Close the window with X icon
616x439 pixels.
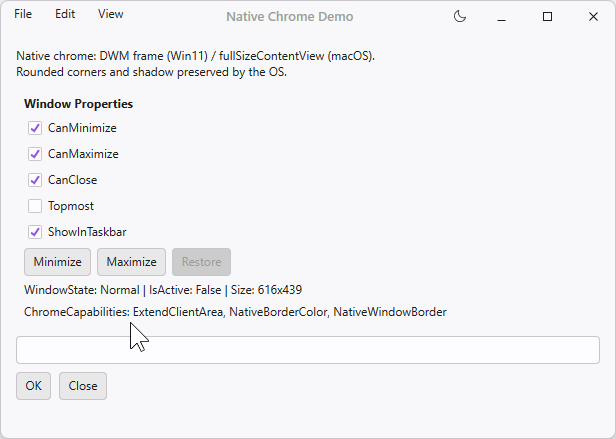tap(592, 16)
